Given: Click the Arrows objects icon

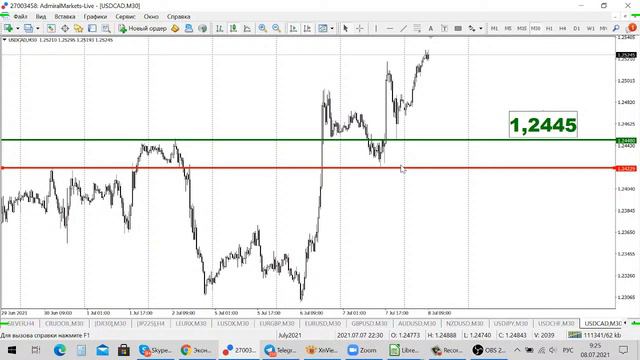Looking at the screenshot, I should pos(472,28).
